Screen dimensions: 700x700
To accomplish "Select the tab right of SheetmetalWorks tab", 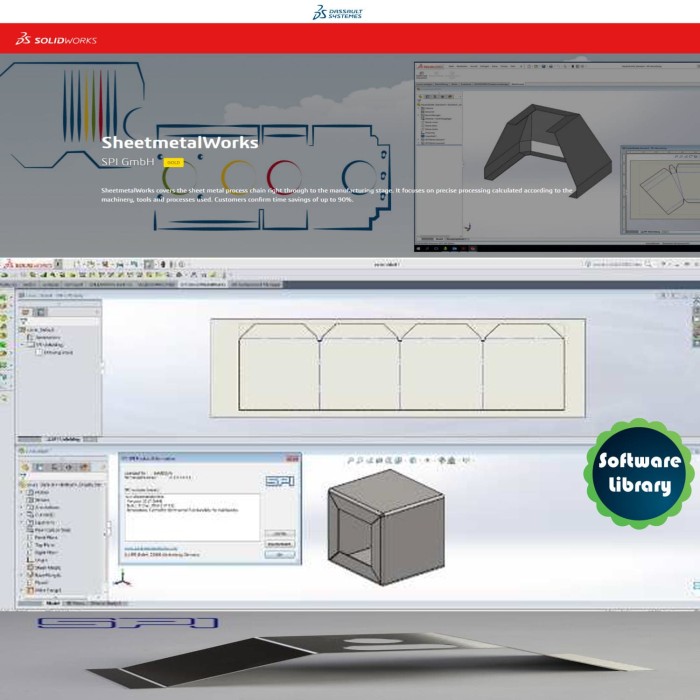I will pyautogui.click(x=256, y=284).
